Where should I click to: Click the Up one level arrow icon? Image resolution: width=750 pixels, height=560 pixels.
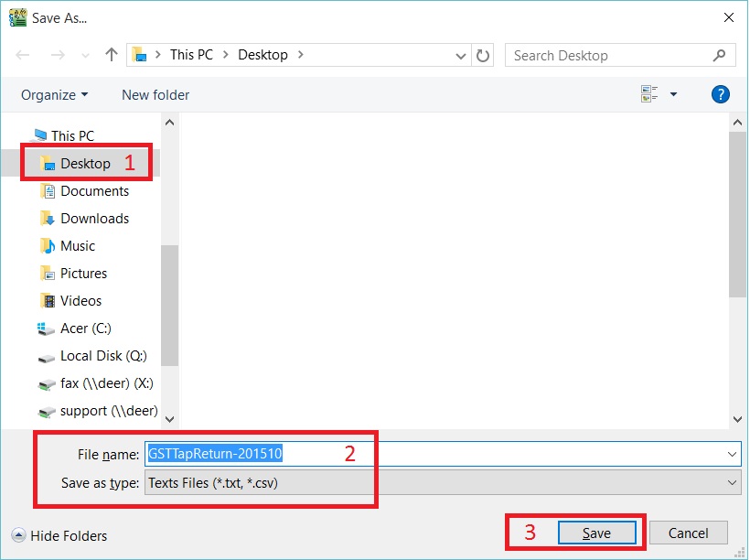(x=112, y=55)
